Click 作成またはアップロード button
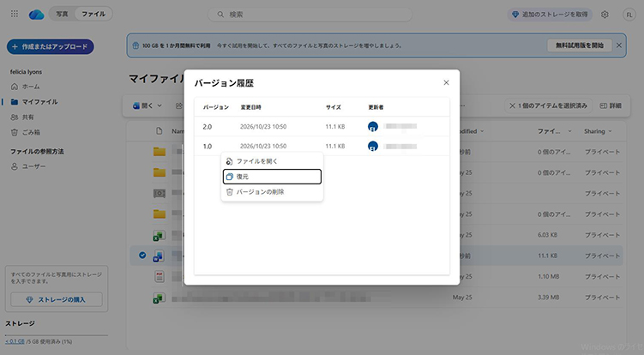Image resolution: width=644 pixels, height=355 pixels. tap(50, 46)
